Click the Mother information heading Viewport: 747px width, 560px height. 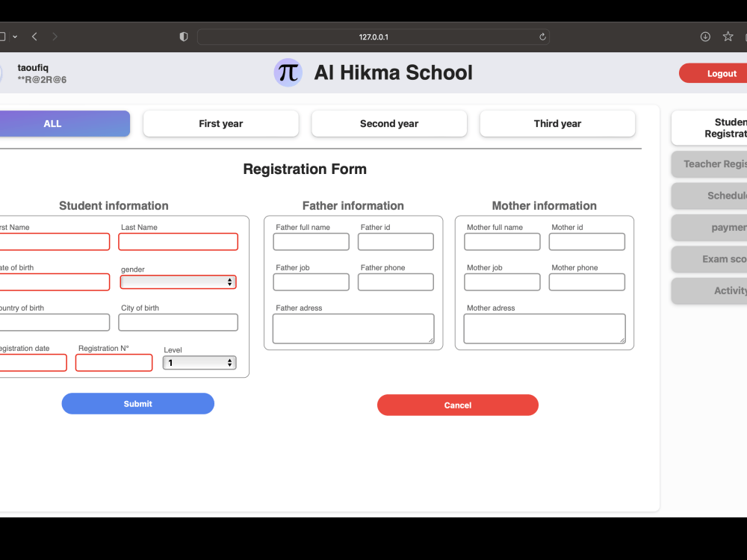(x=545, y=206)
